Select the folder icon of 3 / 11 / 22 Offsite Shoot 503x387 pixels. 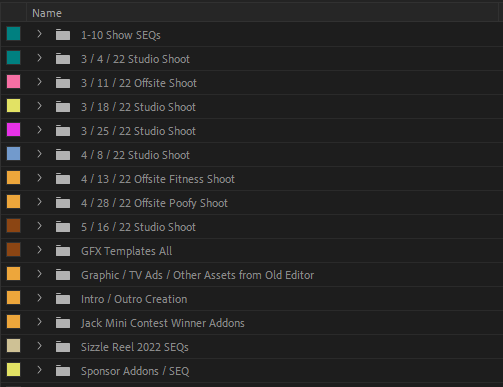pyautogui.click(x=63, y=83)
